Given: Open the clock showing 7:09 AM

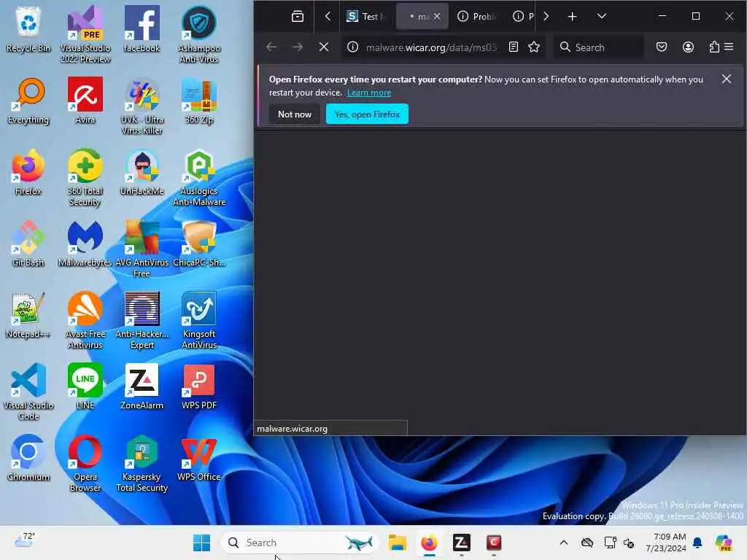Looking at the screenshot, I should coord(666,542).
